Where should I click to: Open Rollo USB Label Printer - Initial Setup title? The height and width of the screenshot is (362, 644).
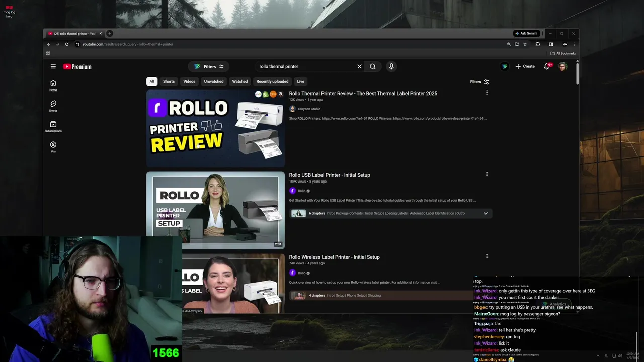(x=330, y=175)
